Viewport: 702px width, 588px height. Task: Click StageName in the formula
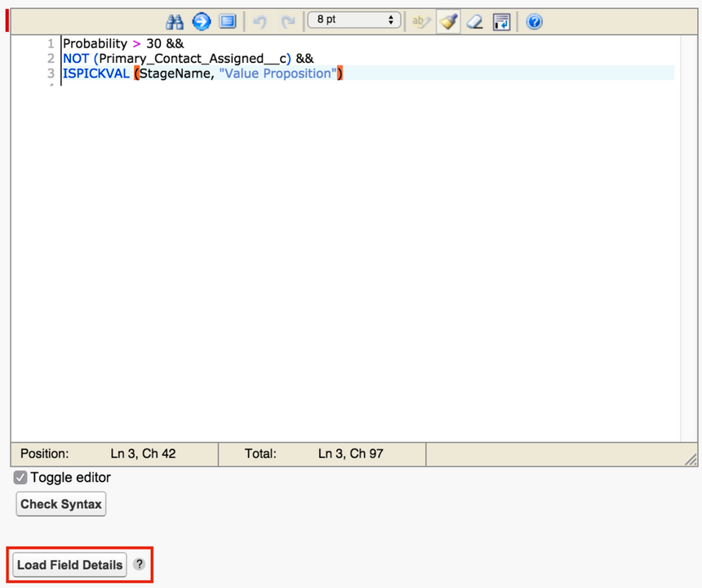coord(175,73)
